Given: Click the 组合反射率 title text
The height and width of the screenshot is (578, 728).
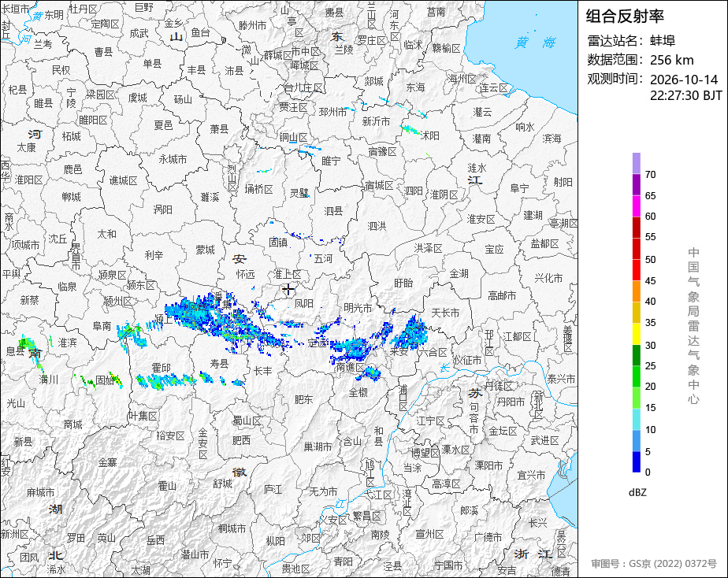Looking at the screenshot, I should (x=625, y=17).
